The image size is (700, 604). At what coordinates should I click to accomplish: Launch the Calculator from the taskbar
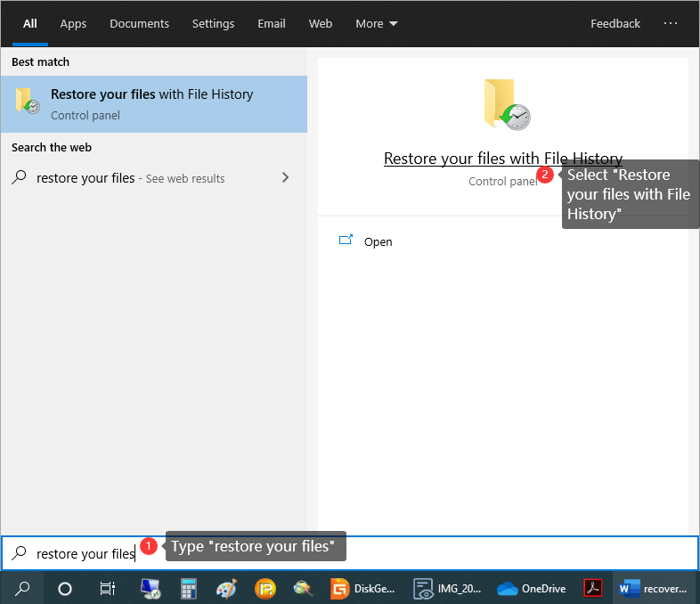tap(188, 588)
